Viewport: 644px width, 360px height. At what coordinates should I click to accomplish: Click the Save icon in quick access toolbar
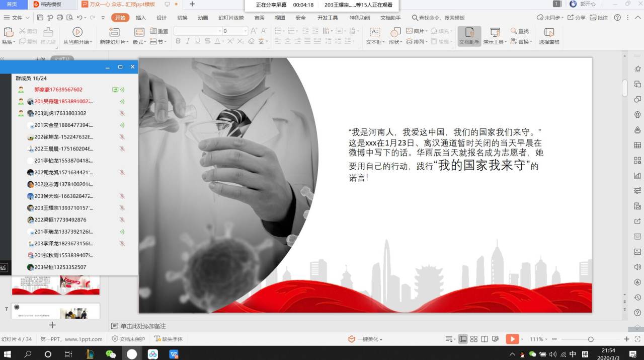click(40, 18)
